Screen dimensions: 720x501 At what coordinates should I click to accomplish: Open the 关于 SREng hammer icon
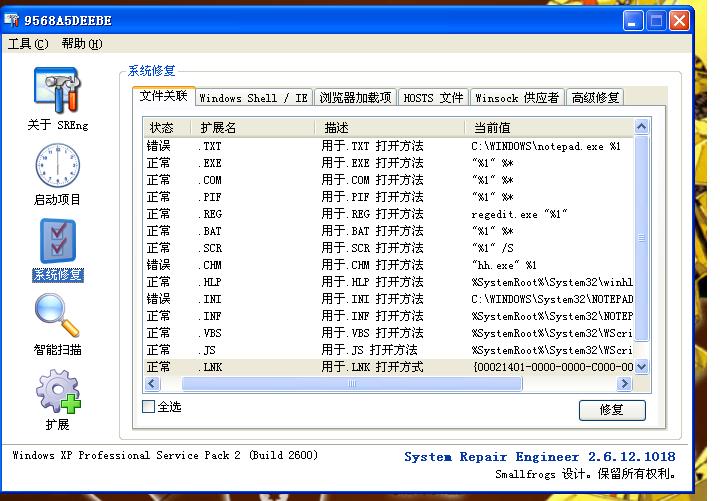[57, 90]
